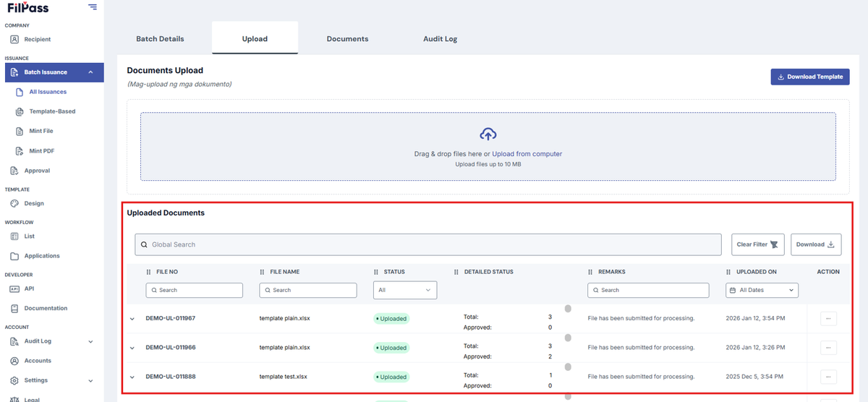Screen dimensions: 868x402
Task: Open the Status filter dropdown
Action: (405, 290)
